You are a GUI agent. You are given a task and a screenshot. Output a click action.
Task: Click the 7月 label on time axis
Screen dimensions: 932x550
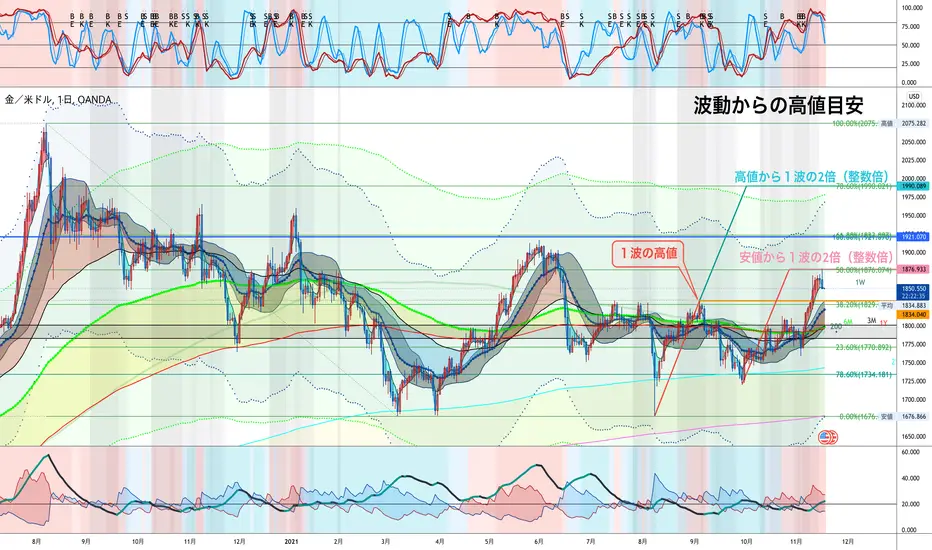pos(591,542)
